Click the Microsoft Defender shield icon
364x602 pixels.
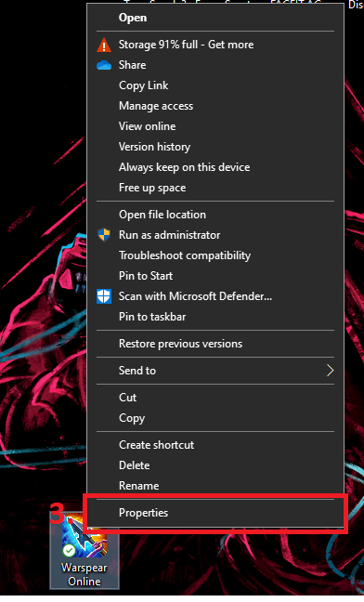104,296
